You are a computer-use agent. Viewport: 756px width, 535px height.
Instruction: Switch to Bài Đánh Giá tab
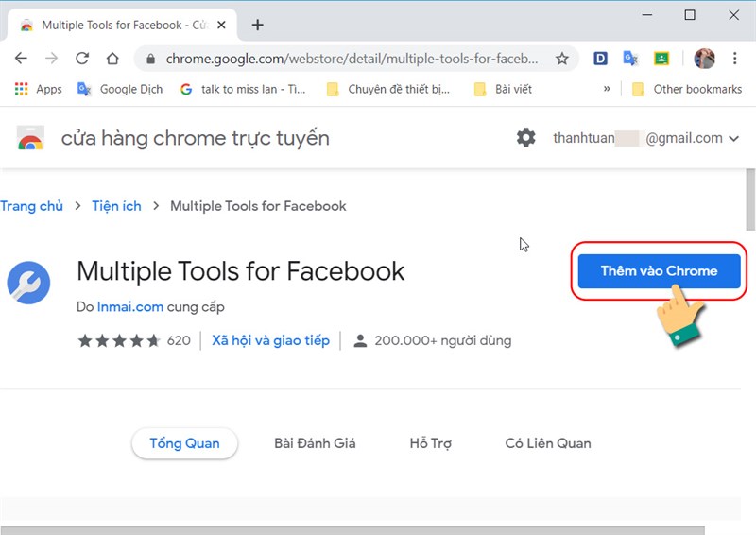315,443
